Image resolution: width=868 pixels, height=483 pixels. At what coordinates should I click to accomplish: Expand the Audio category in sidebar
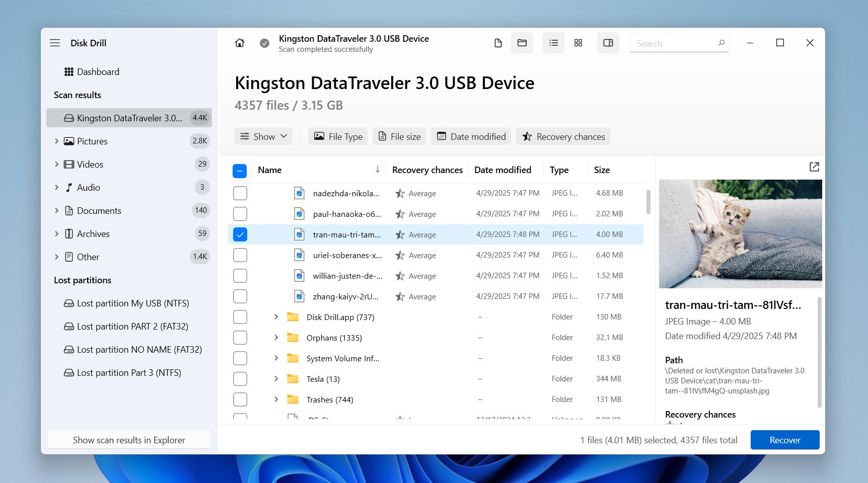pyautogui.click(x=56, y=188)
